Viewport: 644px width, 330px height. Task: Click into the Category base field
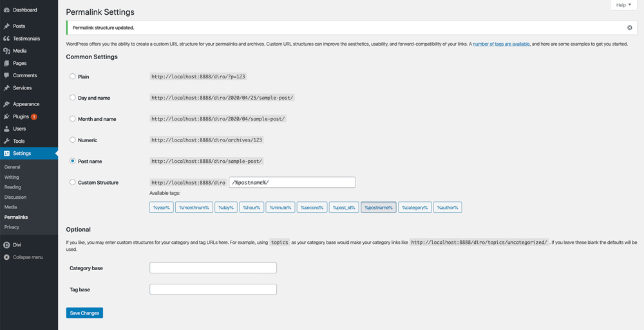tap(213, 268)
